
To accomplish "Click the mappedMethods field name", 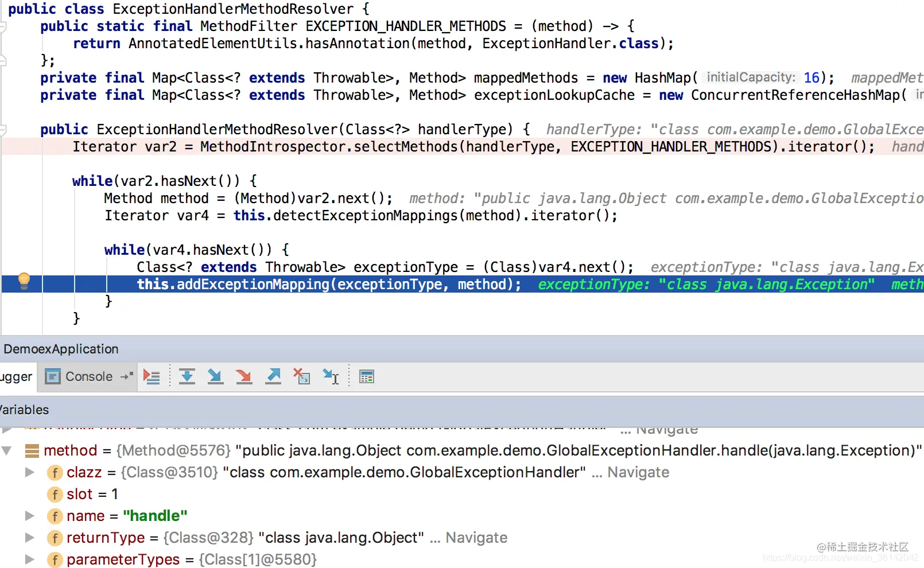I will tap(526, 78).
